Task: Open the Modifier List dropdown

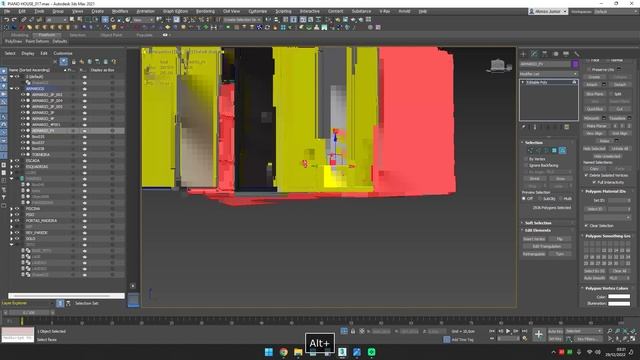Action: pos(549,74)
